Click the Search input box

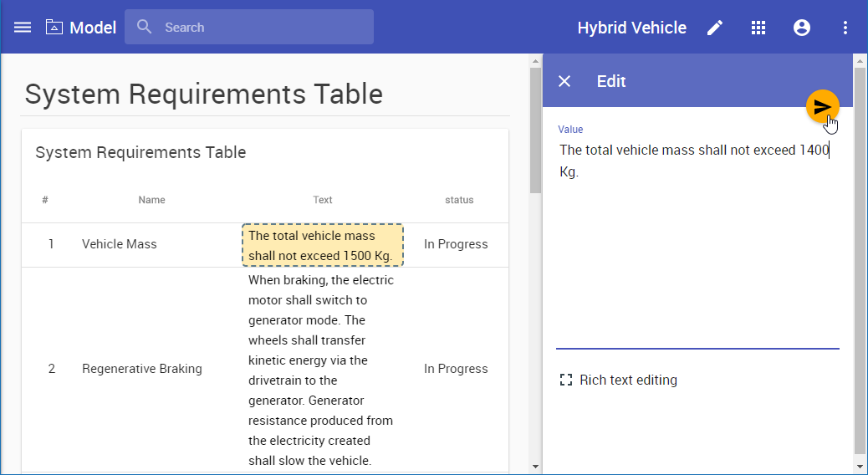coord(259,28)
